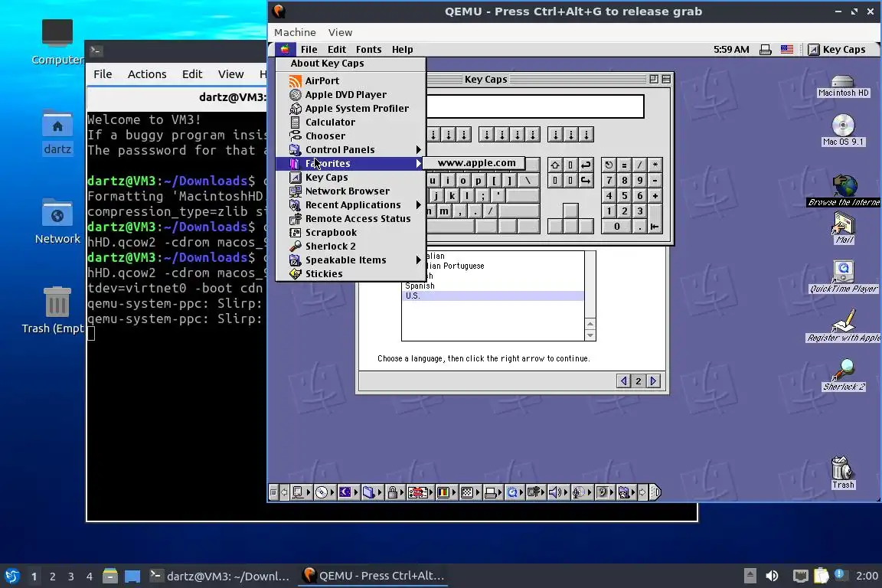Open the Mail desktop icon
882x588 pixels.
coord(843,230)
